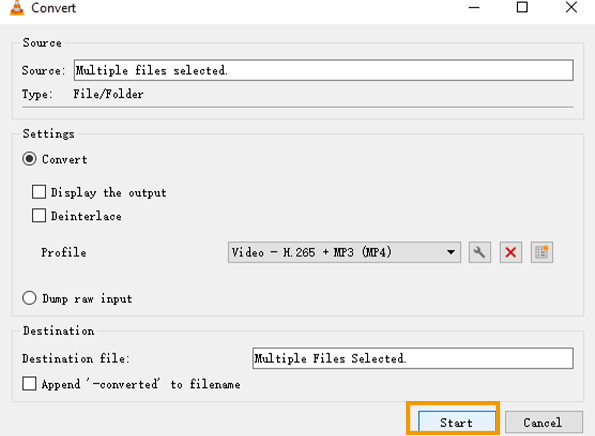Image resolution: width=595 pixels, height=436 pixels.
Task: Minimize the Convert window
Action: point(474,7)
